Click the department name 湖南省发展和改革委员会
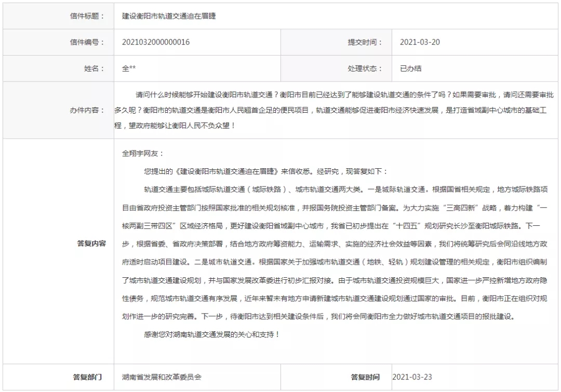561x392 pixels. click(x=162, y=377)
